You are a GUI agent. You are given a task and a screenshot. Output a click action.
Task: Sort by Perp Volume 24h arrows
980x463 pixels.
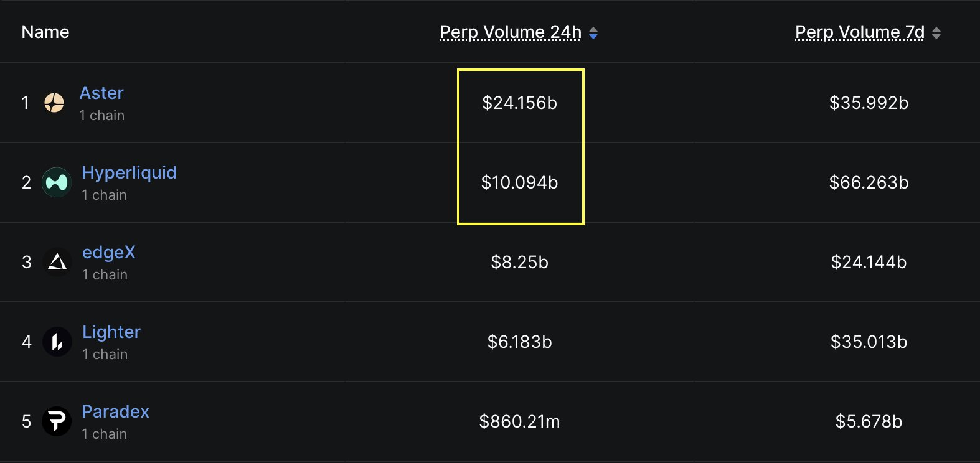pos(593,33)
